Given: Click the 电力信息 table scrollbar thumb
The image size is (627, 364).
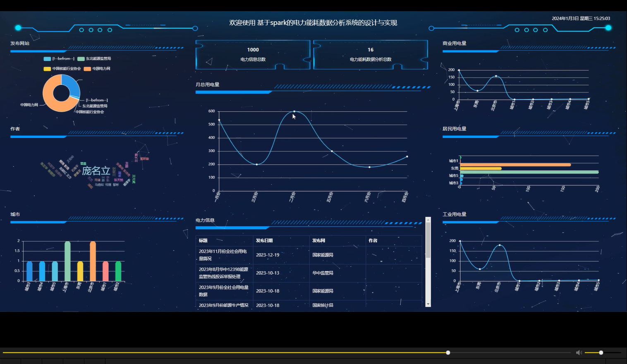Looking at the screenshot, I should pos(428,240).
